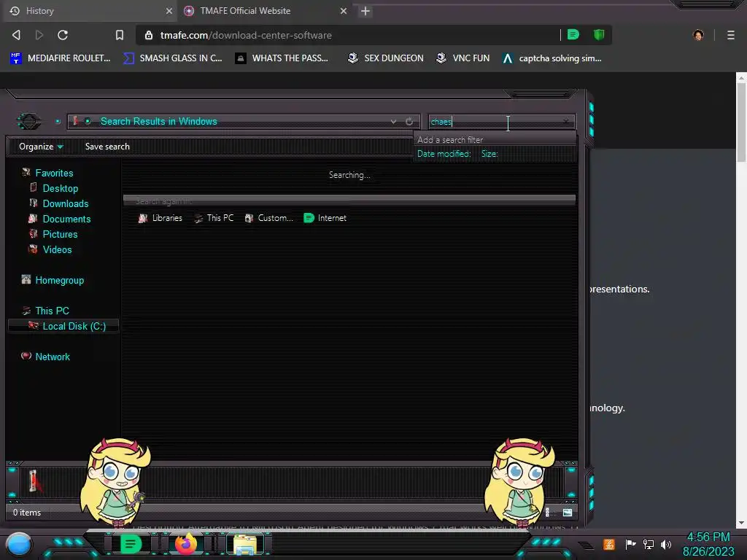Viewport: 747px width, 560px height.
Task: Add Size search filter
Action: [489, 154]
